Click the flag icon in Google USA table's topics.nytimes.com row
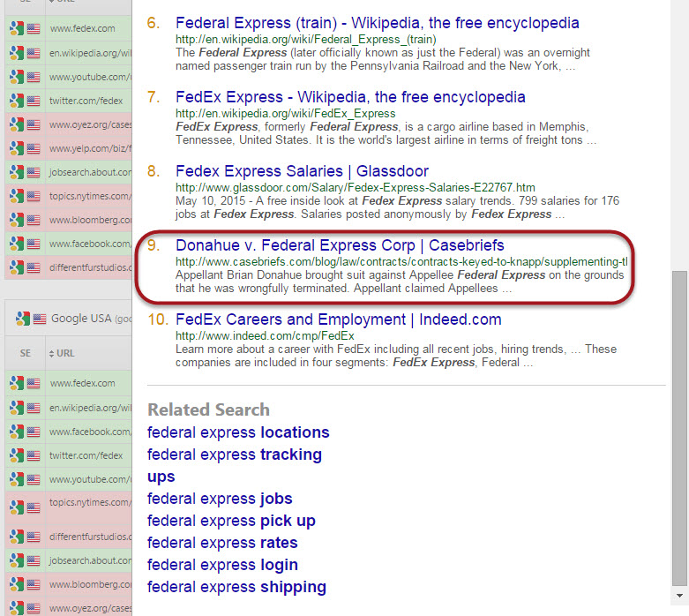689x616 pixels. pyautogui.click(x=34, y=507)
